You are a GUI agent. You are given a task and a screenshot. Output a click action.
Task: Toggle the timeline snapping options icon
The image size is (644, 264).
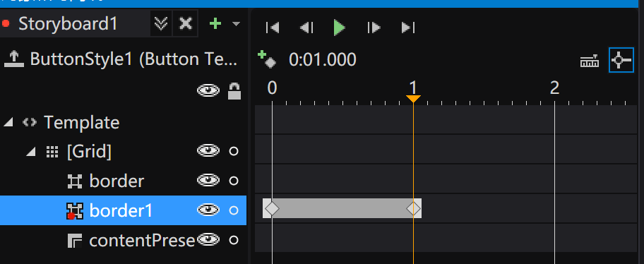click(x=590, y=61)
